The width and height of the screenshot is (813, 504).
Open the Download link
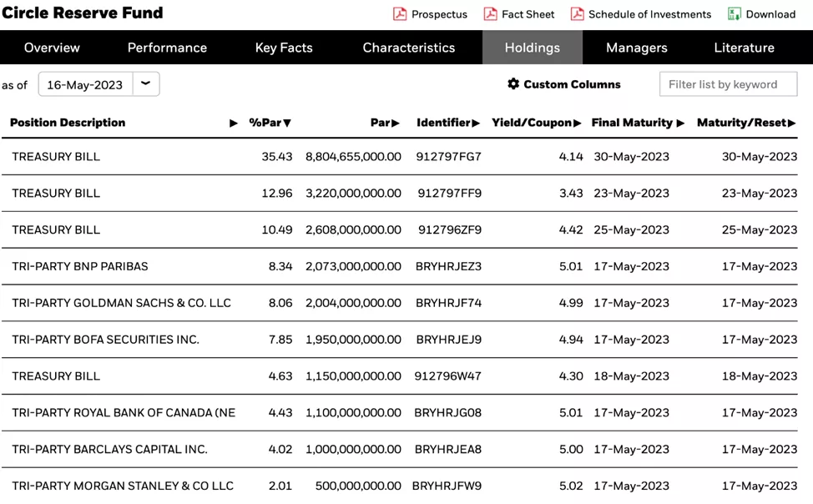[x=770, y=14]
